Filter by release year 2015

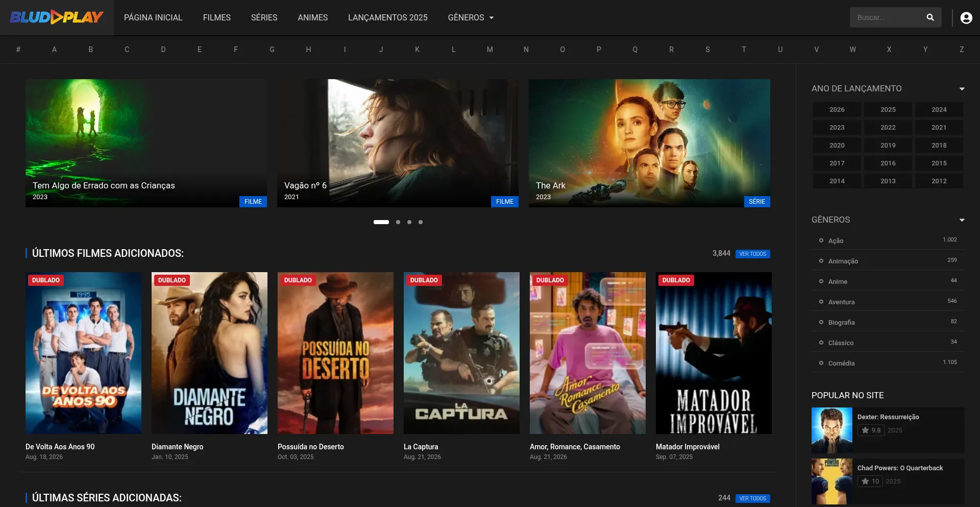[939, 163]
